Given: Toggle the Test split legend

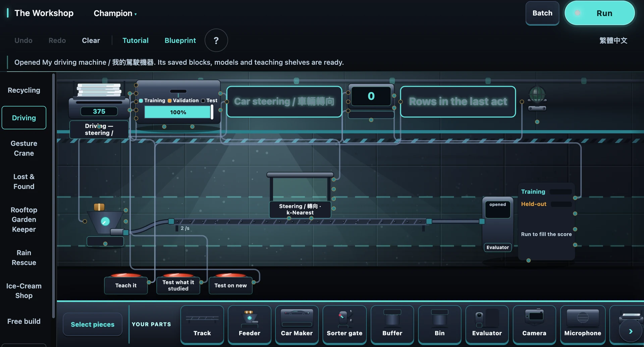Looking at the screenshot, I should [209, 101].
